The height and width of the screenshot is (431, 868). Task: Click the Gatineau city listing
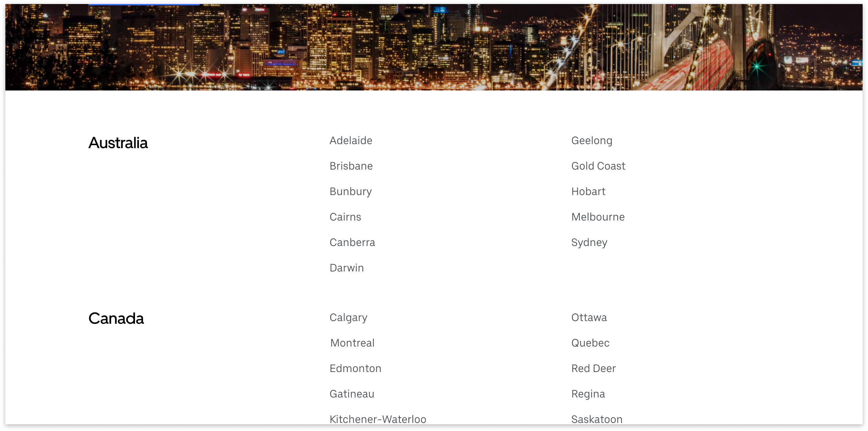352,393
